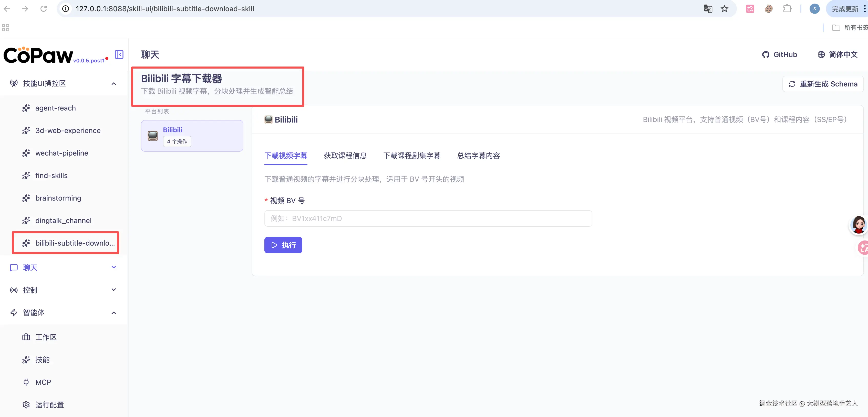Reload the page with refresh icon

[44, 9]
